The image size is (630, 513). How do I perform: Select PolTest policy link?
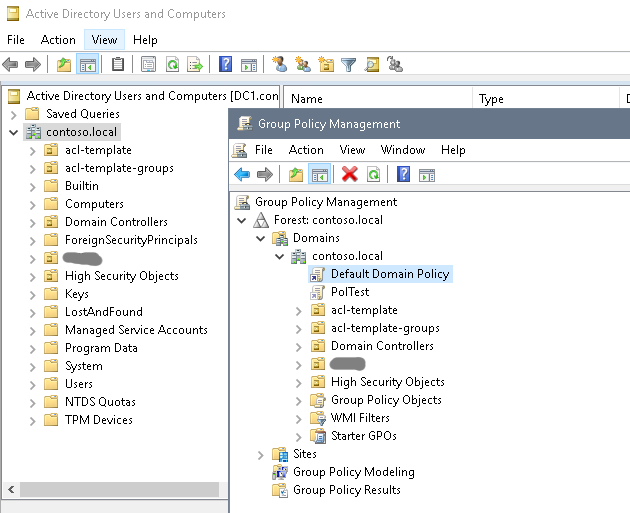[350, 292]
